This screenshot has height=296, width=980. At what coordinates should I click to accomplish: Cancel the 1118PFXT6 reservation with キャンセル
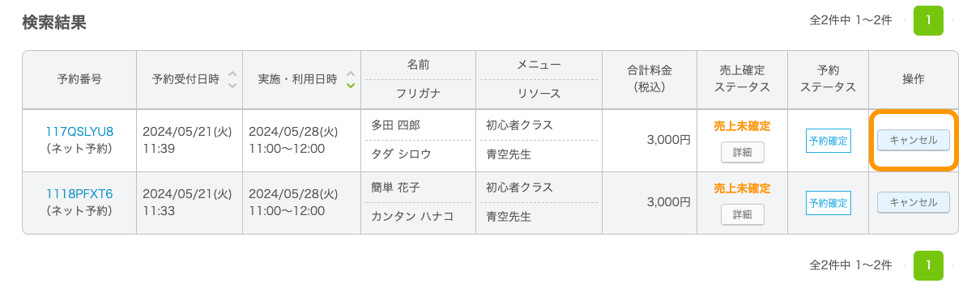[914, 202]
